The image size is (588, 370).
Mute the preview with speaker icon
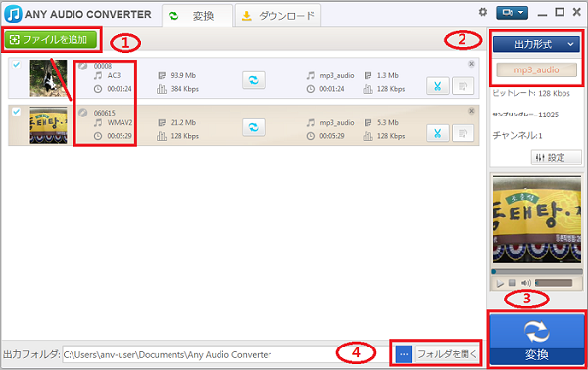pos(526,283)
